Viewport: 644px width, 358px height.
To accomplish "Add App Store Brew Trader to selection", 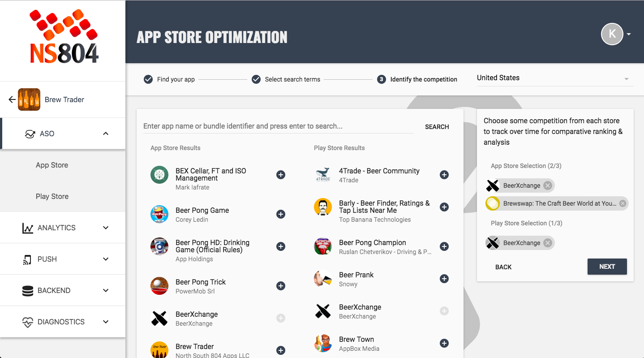I will tap(281, 350).
